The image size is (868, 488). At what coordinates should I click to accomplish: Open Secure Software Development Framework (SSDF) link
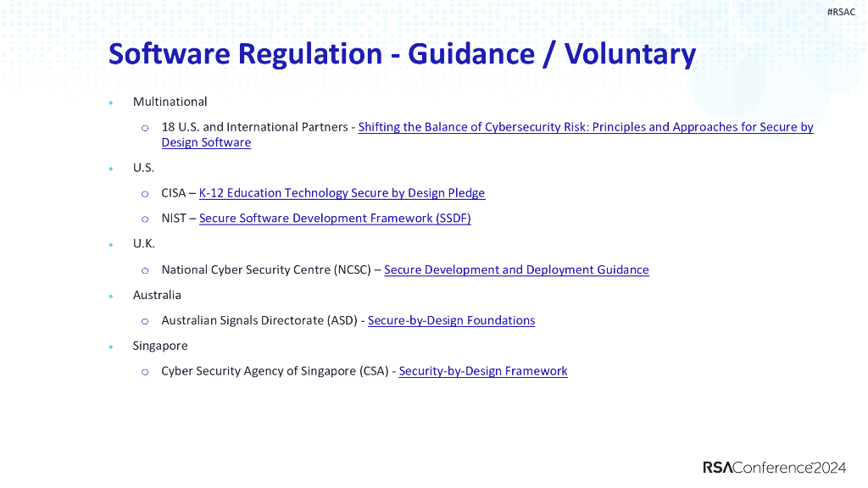335,219
